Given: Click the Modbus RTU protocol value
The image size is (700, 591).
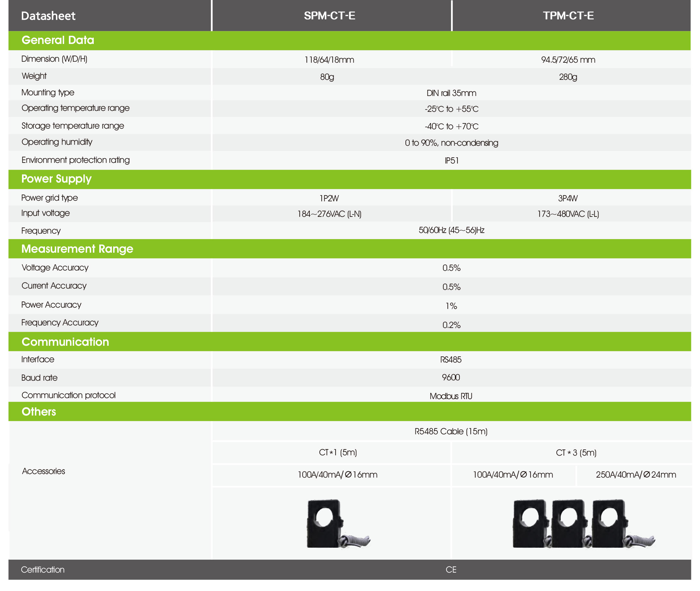Looking at the screenshot, I should point(451,396).
